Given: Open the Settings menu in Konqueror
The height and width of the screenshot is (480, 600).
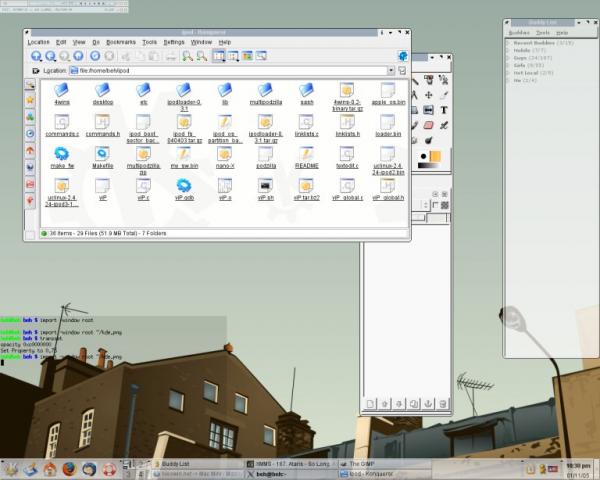Looking at the screenshot, I should tap(174, 42).
